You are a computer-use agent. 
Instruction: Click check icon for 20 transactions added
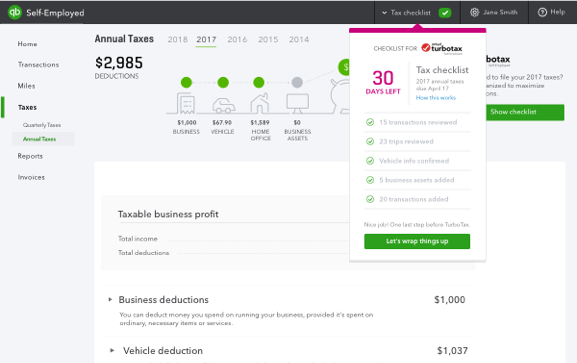[x=370, y=199]
